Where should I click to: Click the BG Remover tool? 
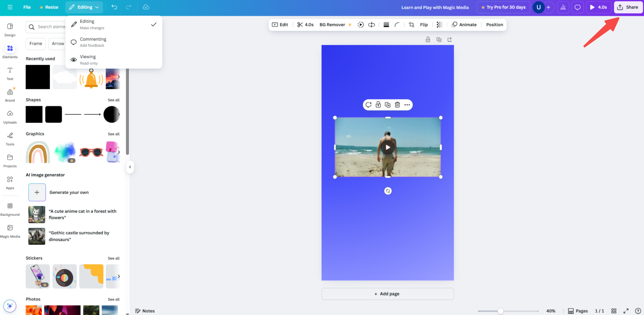point(332,24)
